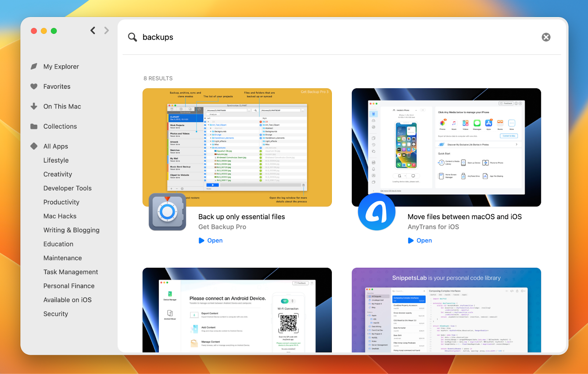588x374 pixels.
Task: Open the My Explorer section
Action: (x=61, y=67)
